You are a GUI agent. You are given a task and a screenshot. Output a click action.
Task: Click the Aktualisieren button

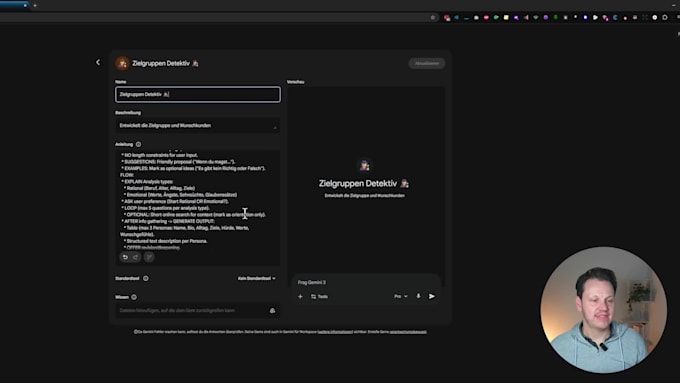coord(427,63)
